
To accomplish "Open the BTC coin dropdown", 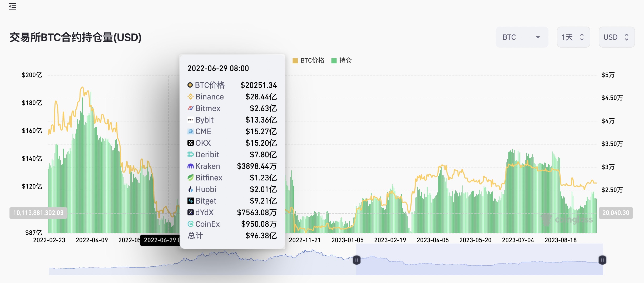I will pos(522,37).
